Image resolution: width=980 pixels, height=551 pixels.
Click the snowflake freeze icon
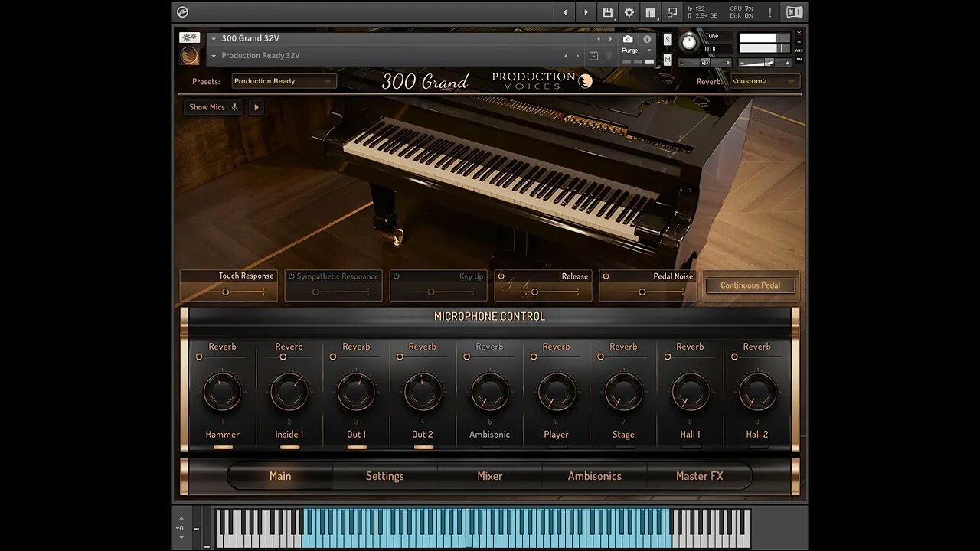click(x=189, y=37)
